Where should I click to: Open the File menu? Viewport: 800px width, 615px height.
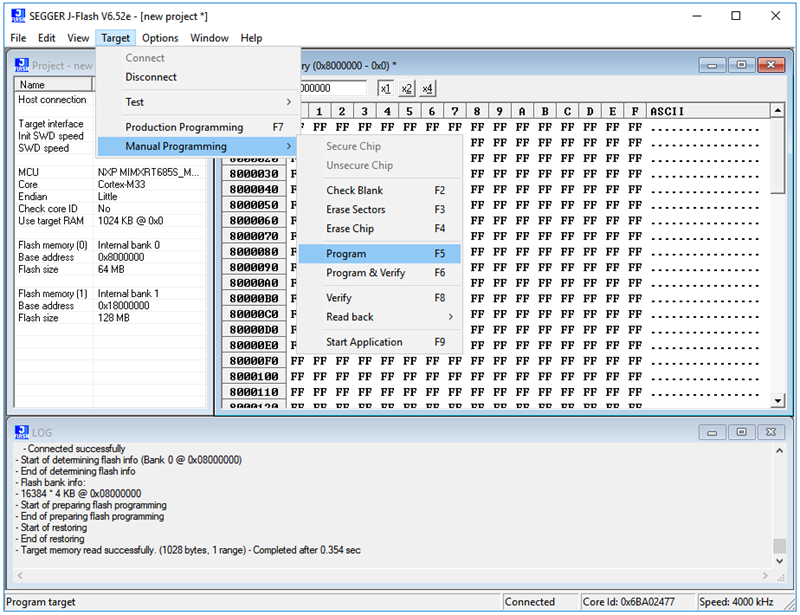tap(18, 38)
